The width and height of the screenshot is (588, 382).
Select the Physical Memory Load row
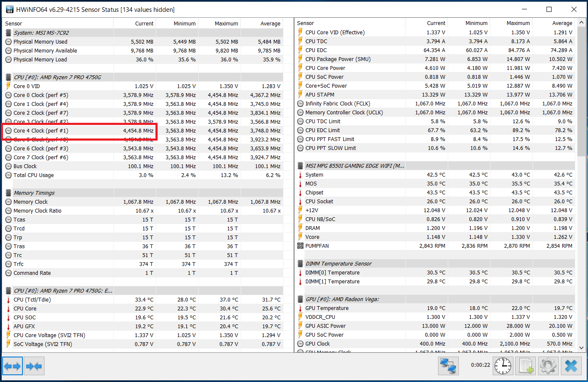(x=143, y=59)
